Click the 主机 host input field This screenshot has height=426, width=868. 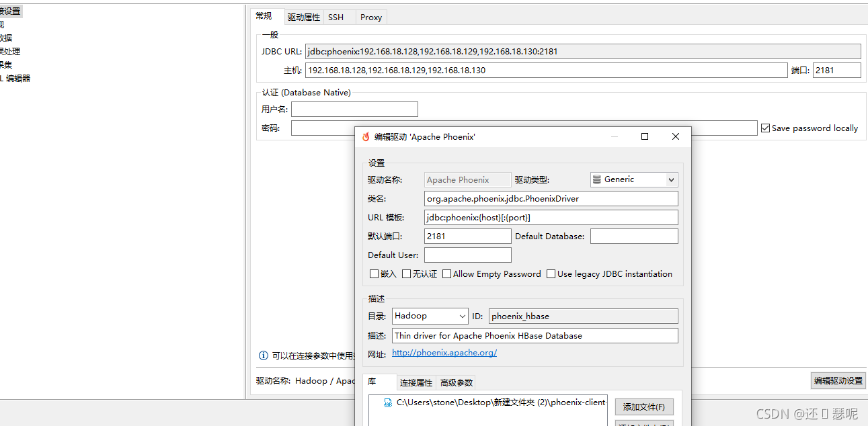tap(546, 70)
